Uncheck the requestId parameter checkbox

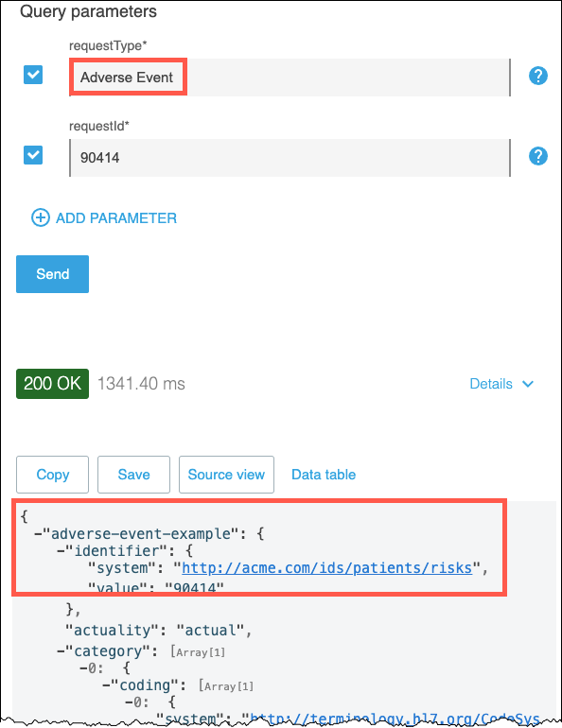click(33, 155)
